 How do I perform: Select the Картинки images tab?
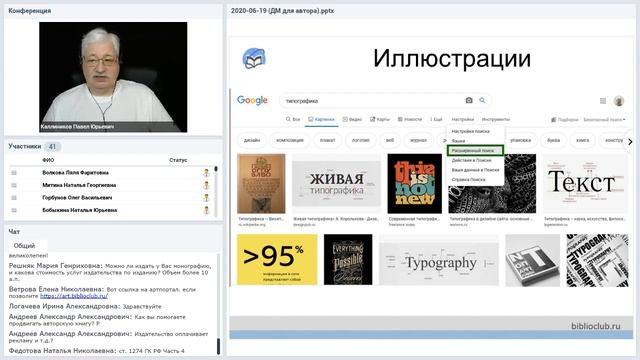pos(321,120)
